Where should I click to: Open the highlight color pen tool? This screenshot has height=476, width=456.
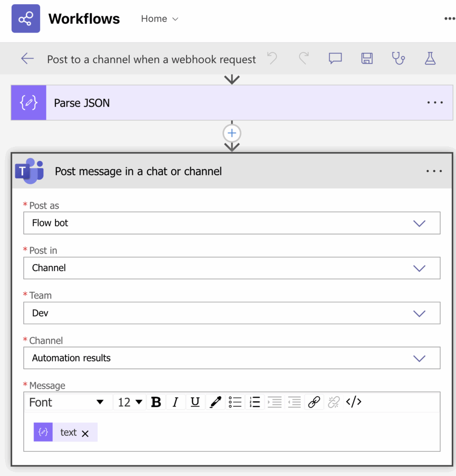(215, 402)
